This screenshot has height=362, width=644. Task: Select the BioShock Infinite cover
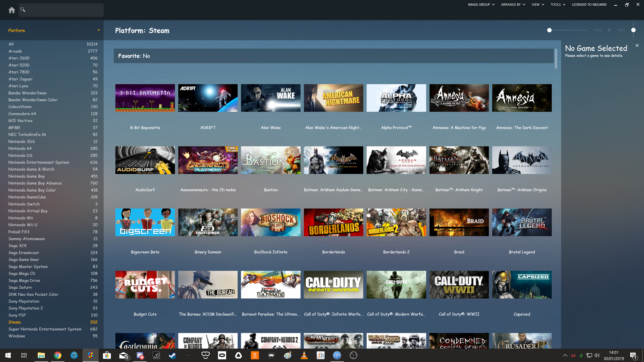pos(271,222)
